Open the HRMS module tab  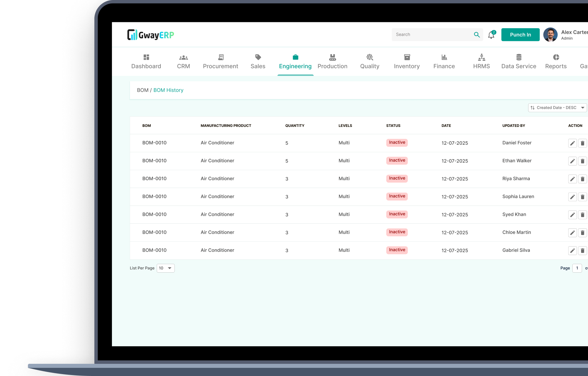pos(481,61)
